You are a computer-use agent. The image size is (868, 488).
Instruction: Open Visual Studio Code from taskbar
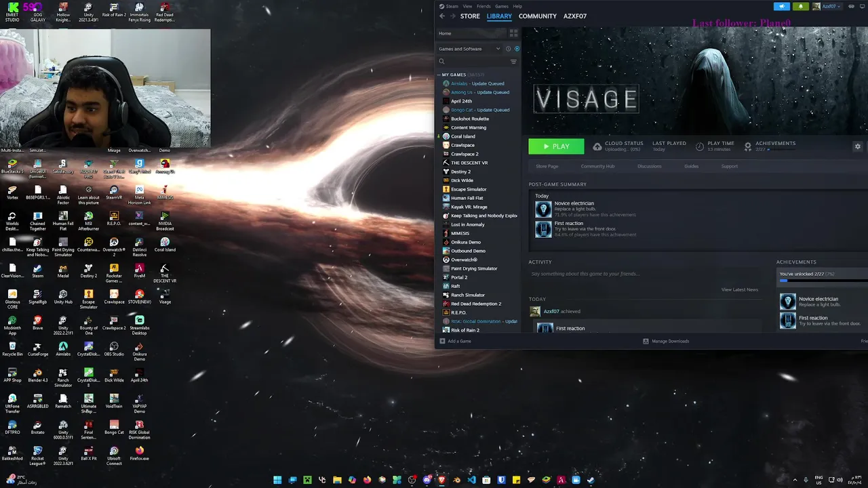point(471,480)
